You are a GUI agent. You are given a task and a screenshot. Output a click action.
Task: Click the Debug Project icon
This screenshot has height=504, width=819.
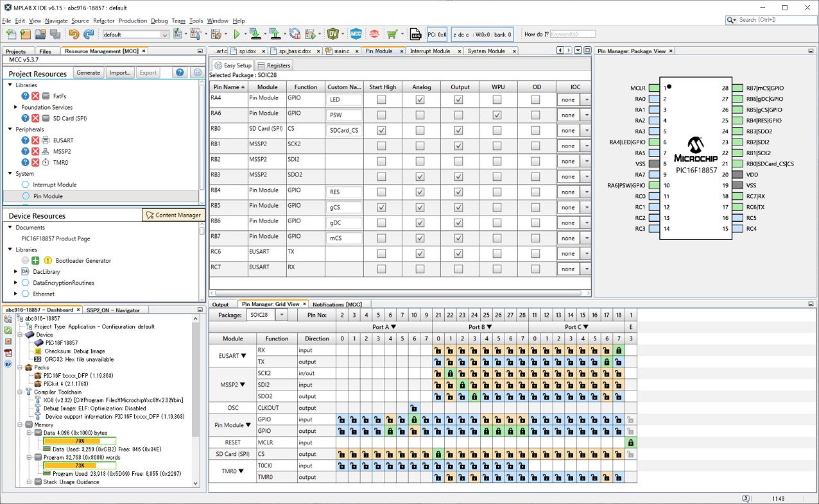[x=311, y=34]
